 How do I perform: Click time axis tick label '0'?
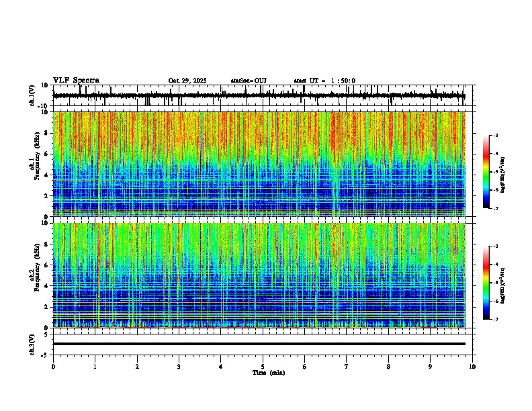click(x=53, y=367)
